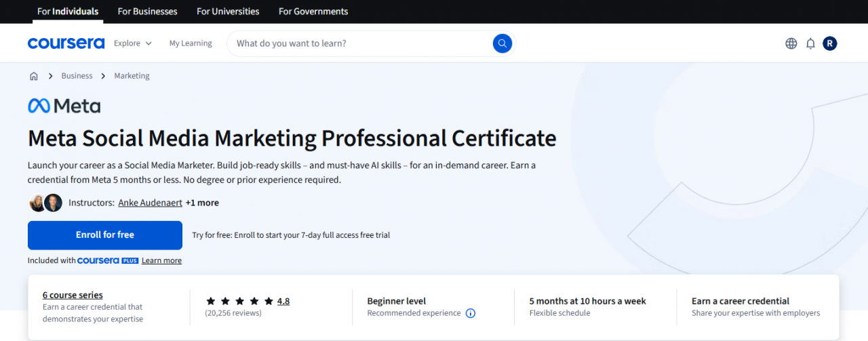This screenshot has width=868, height=341.
Task: Click '+1 more' instructors
Action: (202, 203)
